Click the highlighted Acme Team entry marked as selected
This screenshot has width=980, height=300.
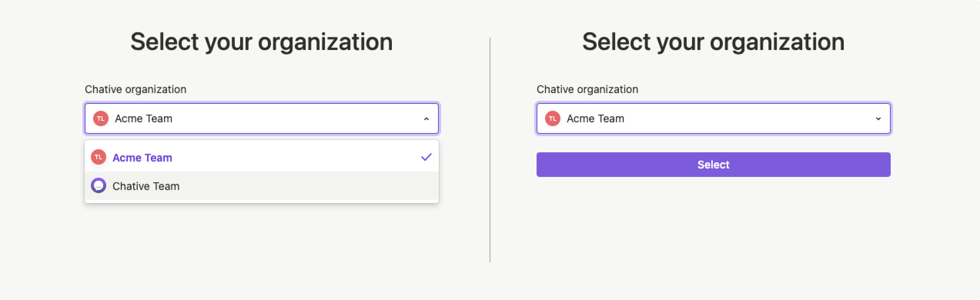[x=142, y=157]
